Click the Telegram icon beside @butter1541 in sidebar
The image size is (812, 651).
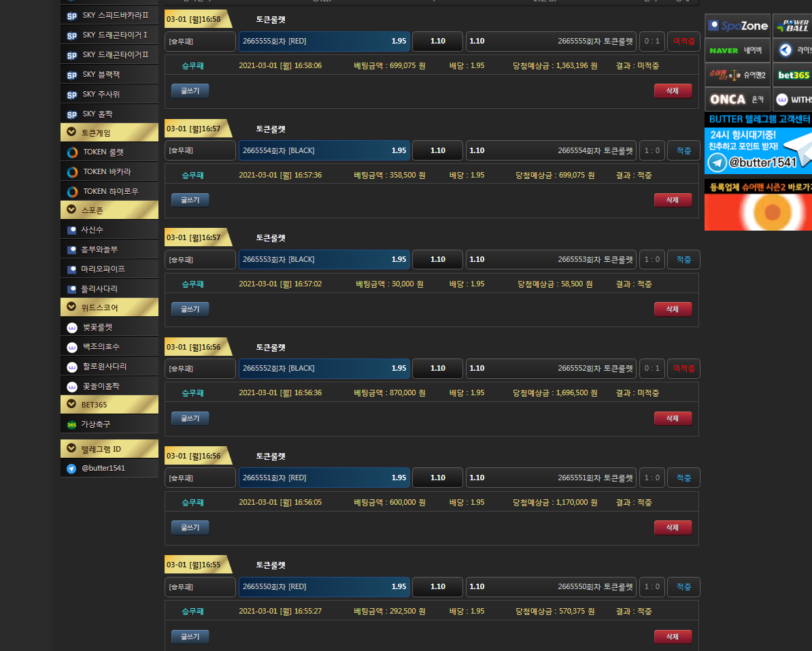[71, 469]
